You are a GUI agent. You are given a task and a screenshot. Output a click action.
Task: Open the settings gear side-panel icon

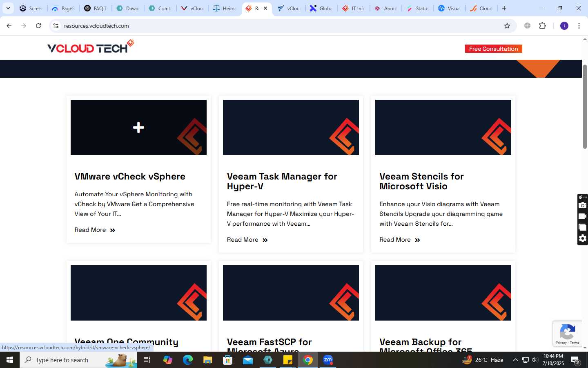click(583, 238)
